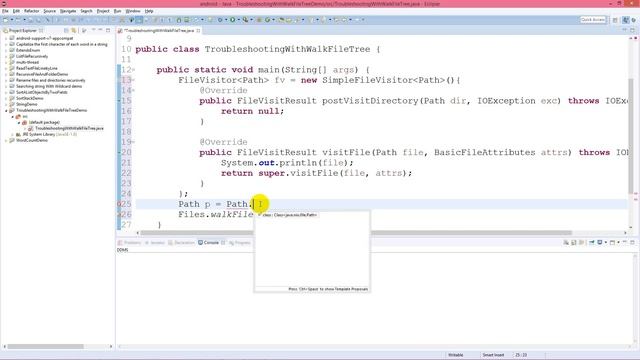Switch to the Console tab

209,243
